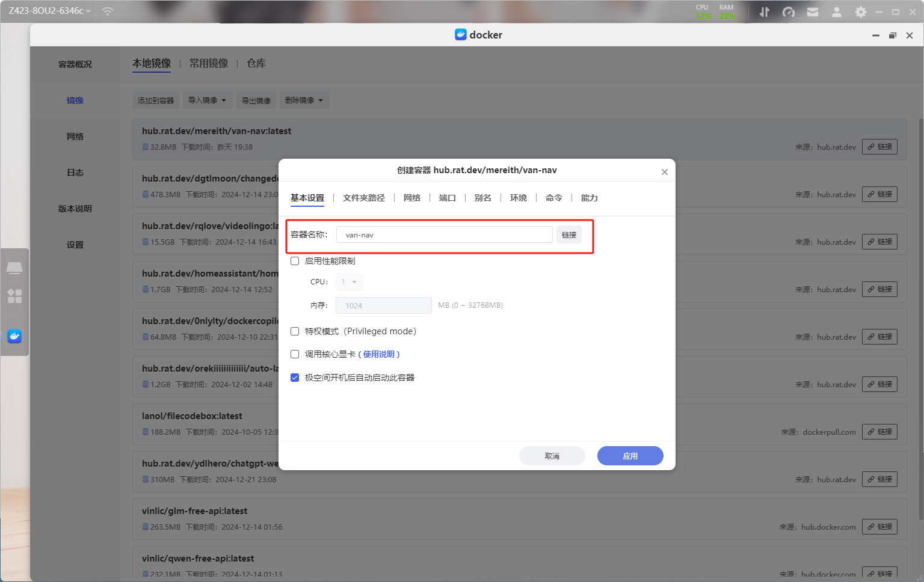The image size is (924, 582).
Task: Open the network section in sidebar
Action: [75, 136]
